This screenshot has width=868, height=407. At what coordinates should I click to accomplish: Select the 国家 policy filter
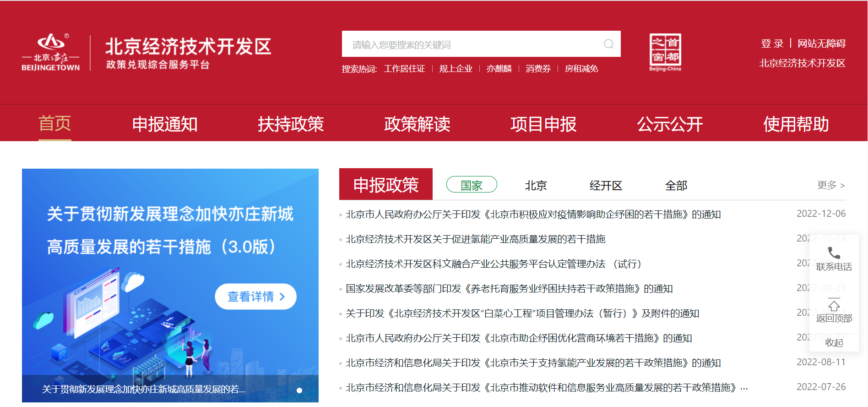[471, 185]
